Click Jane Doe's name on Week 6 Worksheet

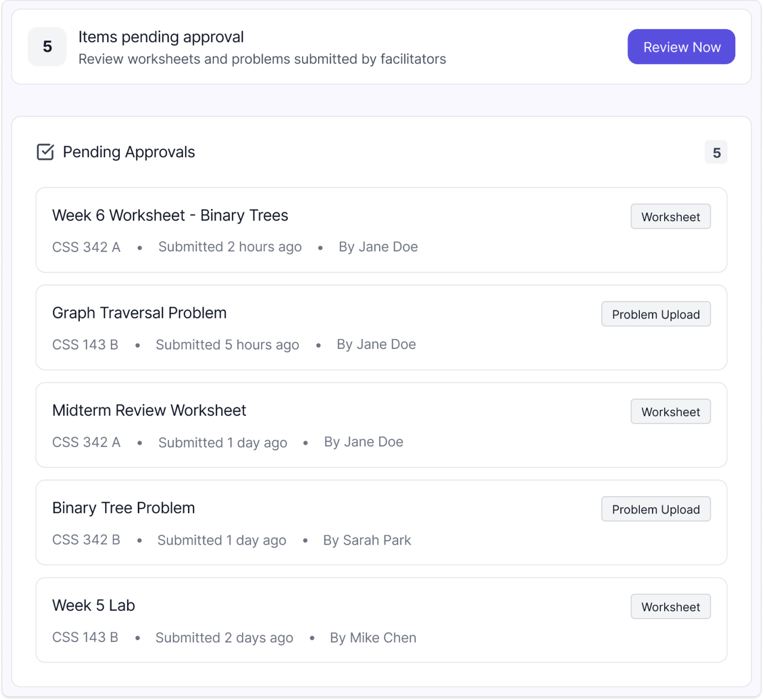(x=378, y=247)
